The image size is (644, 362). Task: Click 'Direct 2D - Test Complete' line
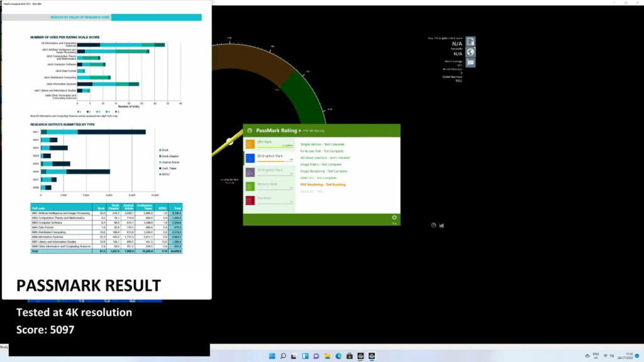318,178
